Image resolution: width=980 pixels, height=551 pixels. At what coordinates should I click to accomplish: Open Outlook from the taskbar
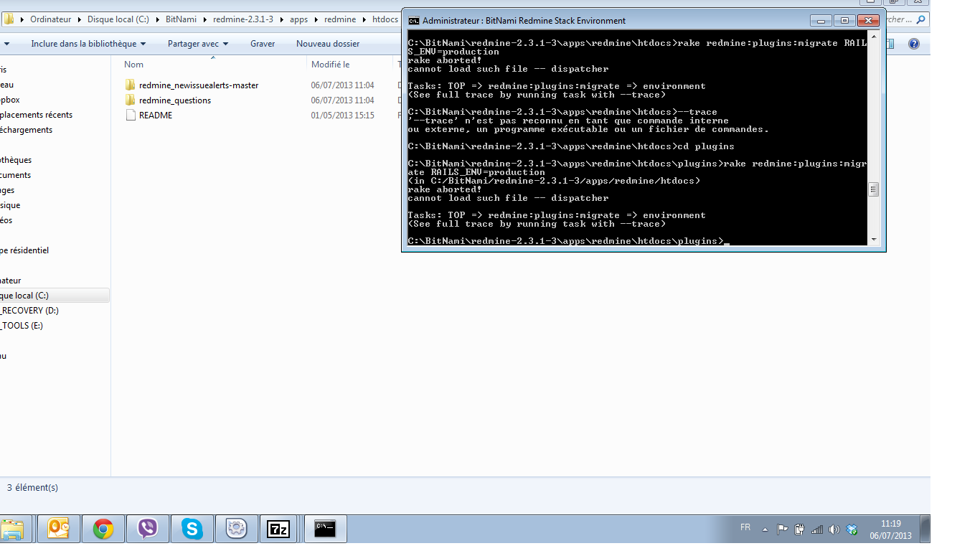pos(59,529)
